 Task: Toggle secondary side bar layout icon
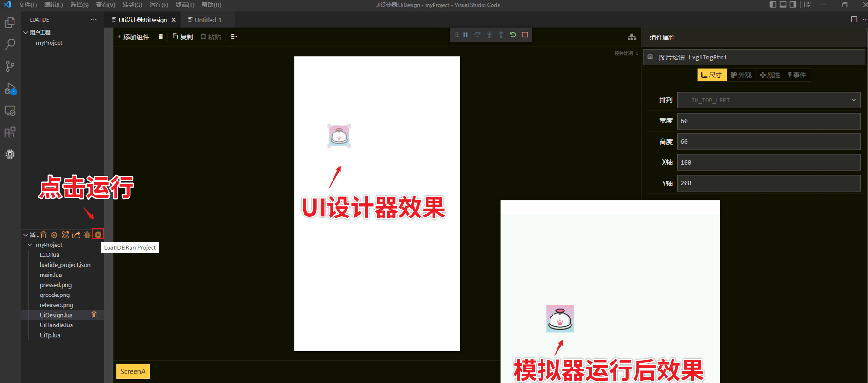point(793,5)
